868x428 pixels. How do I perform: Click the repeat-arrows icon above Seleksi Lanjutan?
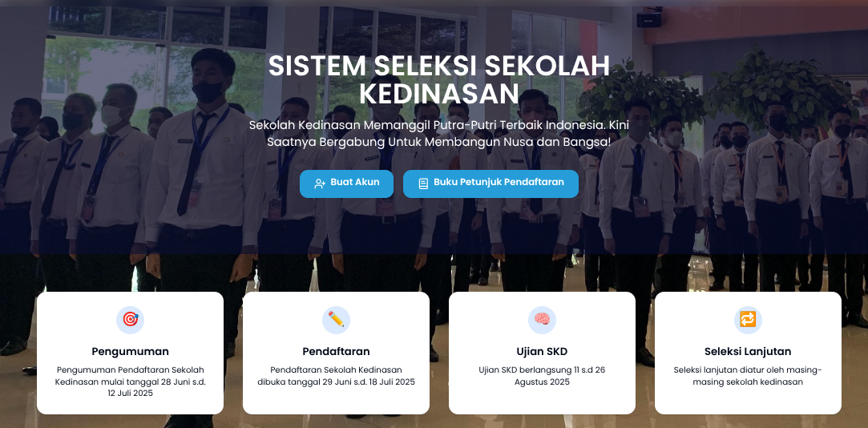(748, 320)
